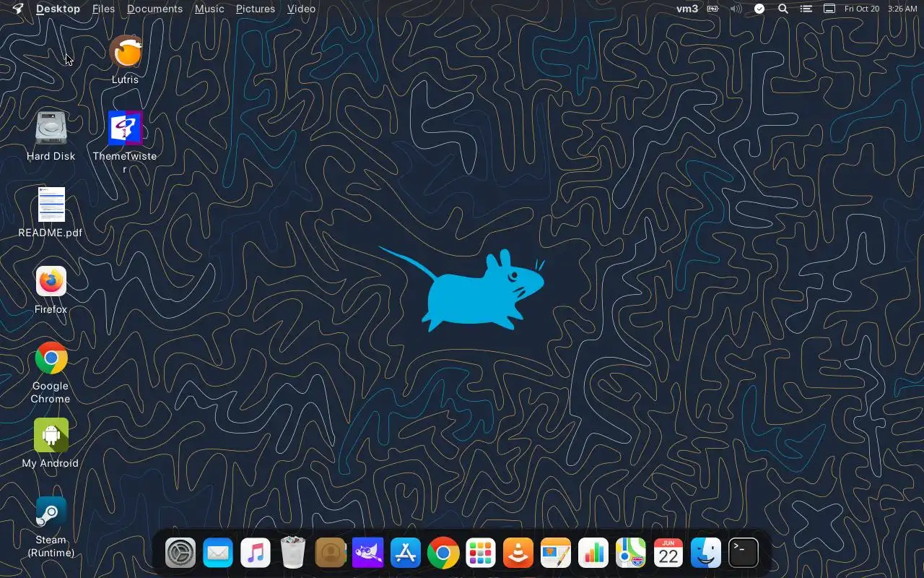The image size is (924, 578).
Task: Open the search magnifier in top panel
Action: [783, 9]
